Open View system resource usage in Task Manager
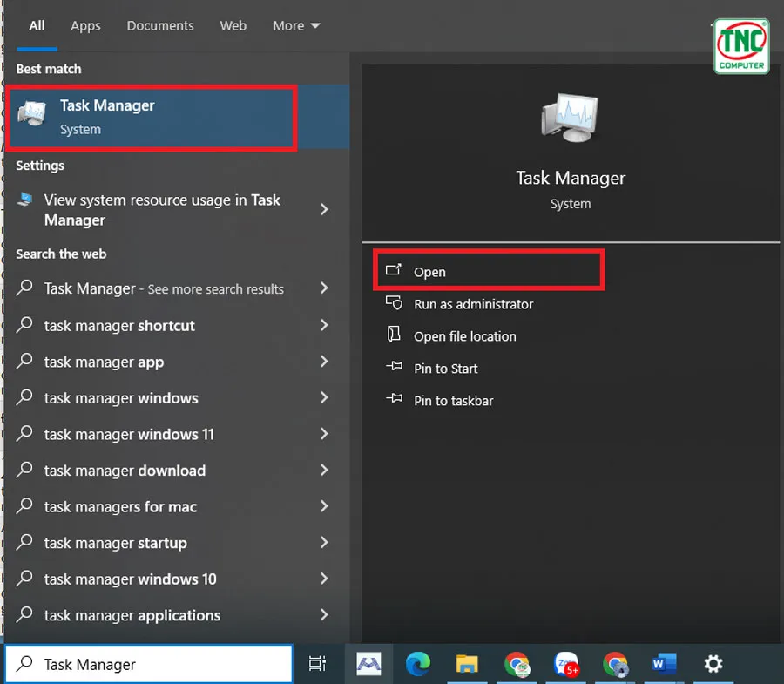784x684 pixels. 176,209
